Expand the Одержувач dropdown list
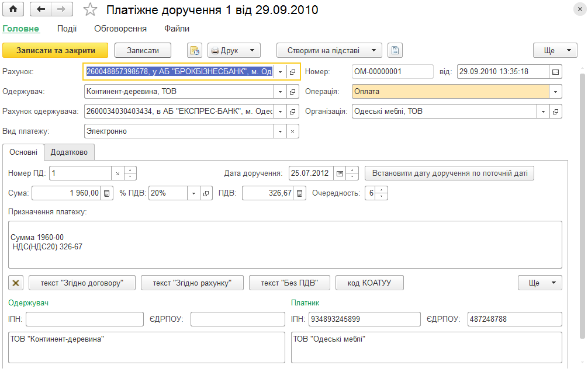The image size is (588, 372). (x=280, y=92)
